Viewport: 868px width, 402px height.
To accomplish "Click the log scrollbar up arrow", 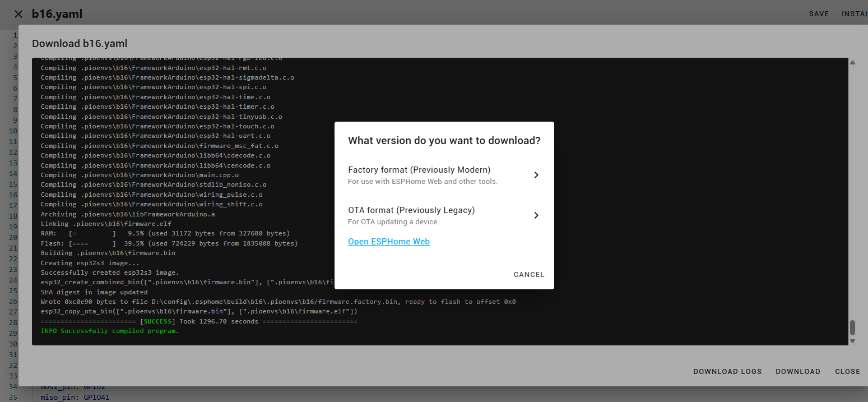I will [852, 63].
